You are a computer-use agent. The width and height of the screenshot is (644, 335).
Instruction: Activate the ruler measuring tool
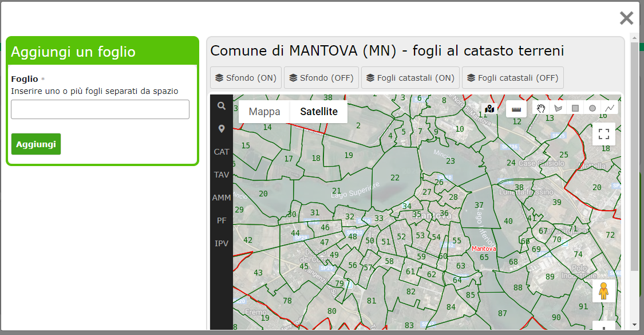click(x=516, y=108)
